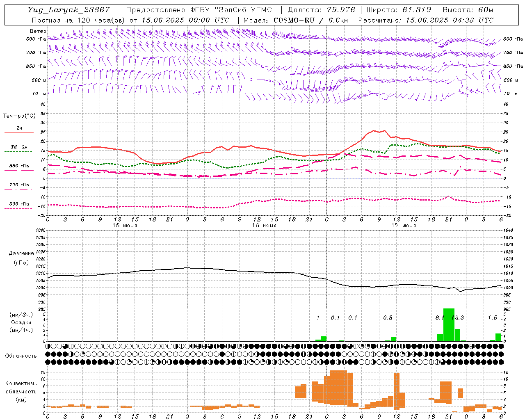Click the Модель COSMO-RU / 6.6км text
The height and width of the screenshot is (420, 525).
(x=296, y=20)
